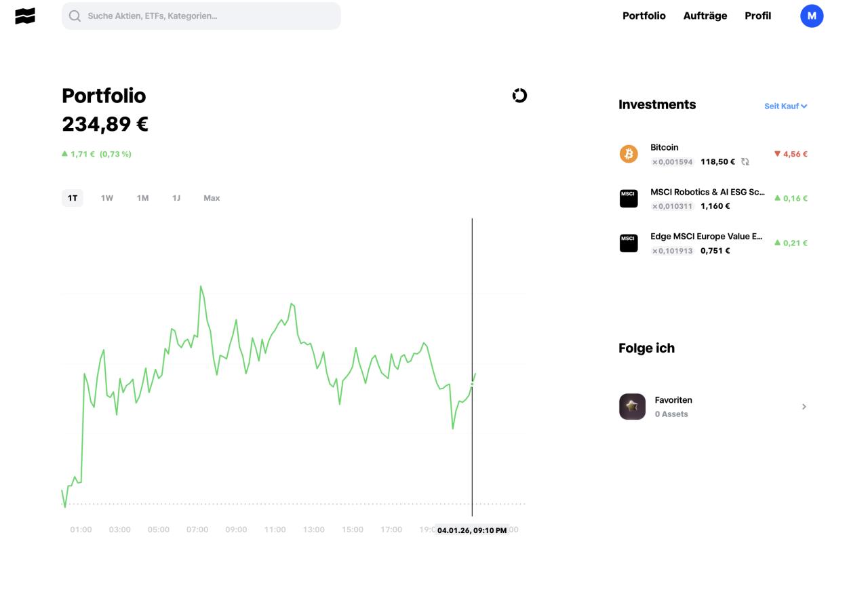Screen dimensions: 868x594
Task: Select the 1T chart time range
Action: pos(73,198)
